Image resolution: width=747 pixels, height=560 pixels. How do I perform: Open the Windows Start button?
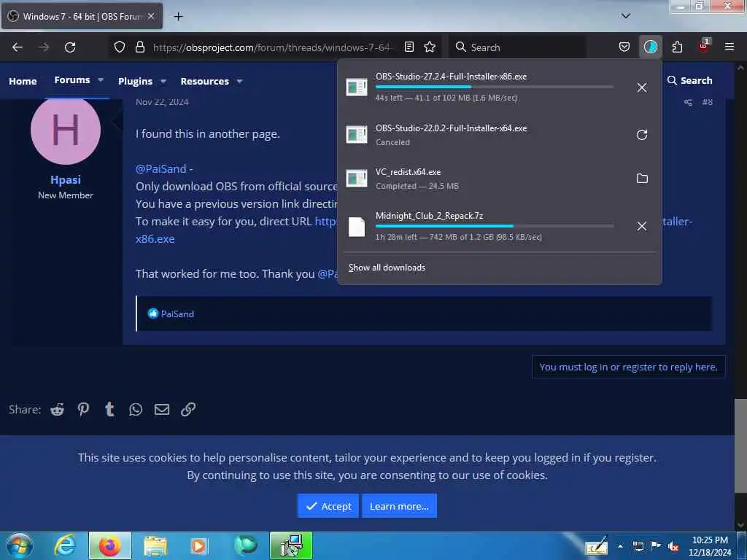pyautogui.click(x=20, y=545)
